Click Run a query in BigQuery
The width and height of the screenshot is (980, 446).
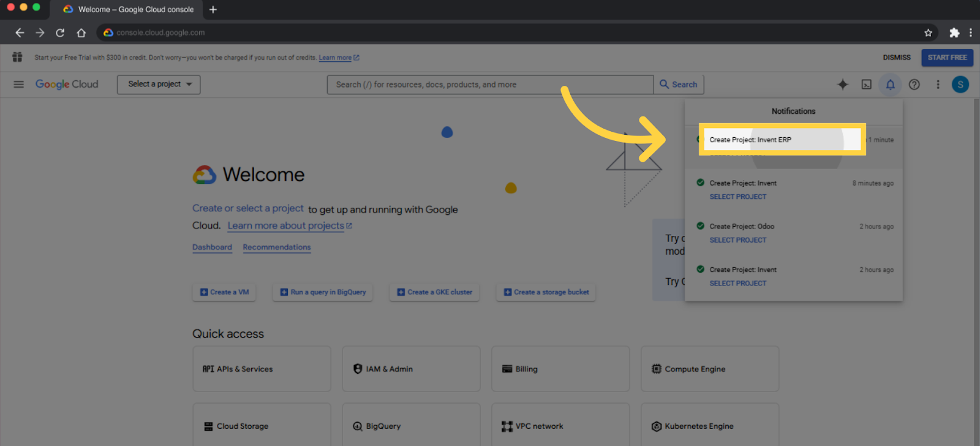[x=323, y=292]
